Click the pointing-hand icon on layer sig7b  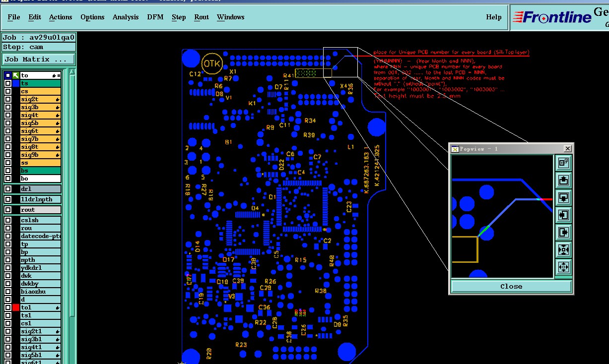coord(58,139)
